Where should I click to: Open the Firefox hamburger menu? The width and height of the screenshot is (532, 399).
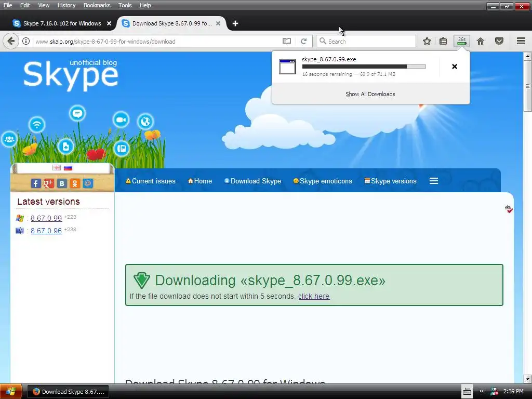[521, 41]
